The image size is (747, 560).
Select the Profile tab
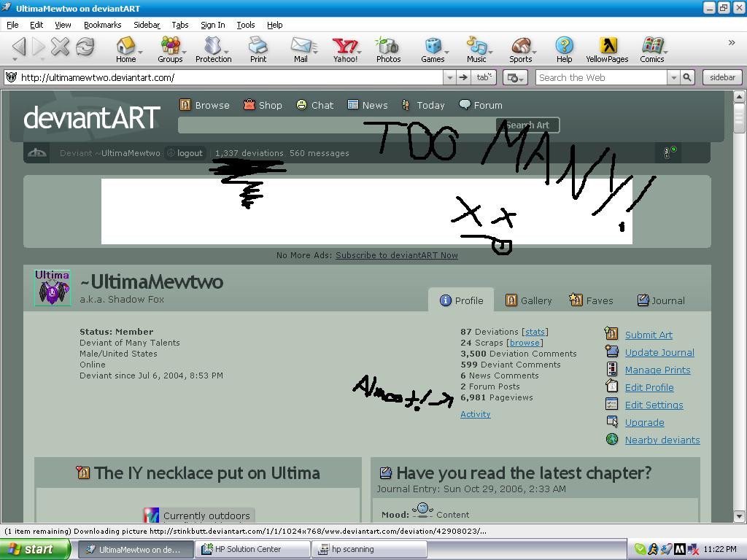pos(461,300)
